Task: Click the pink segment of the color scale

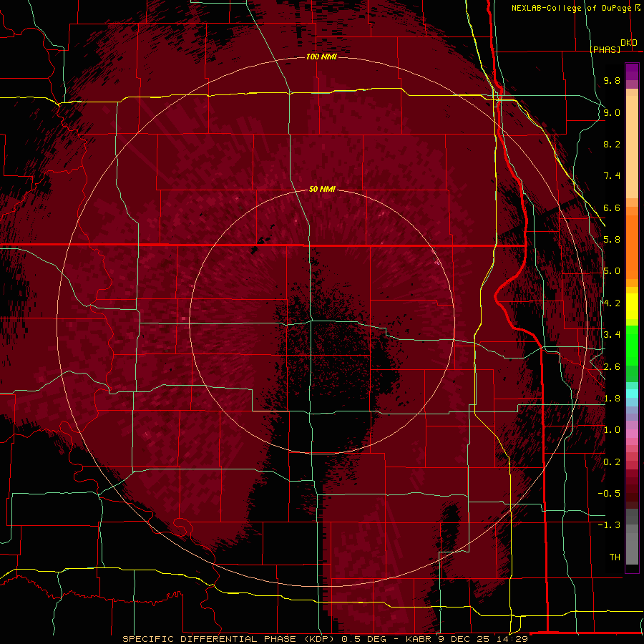Action: point(632,434)
